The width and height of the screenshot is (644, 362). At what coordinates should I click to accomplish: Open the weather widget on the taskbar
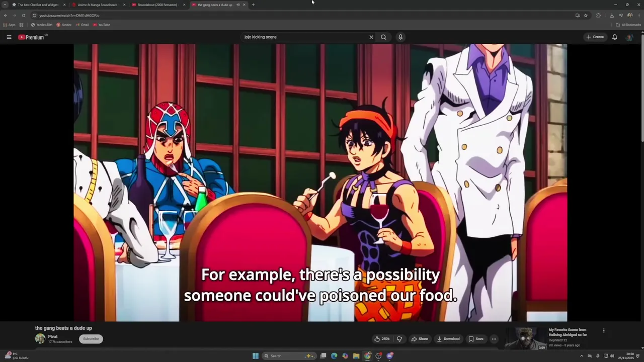(16, 356)
